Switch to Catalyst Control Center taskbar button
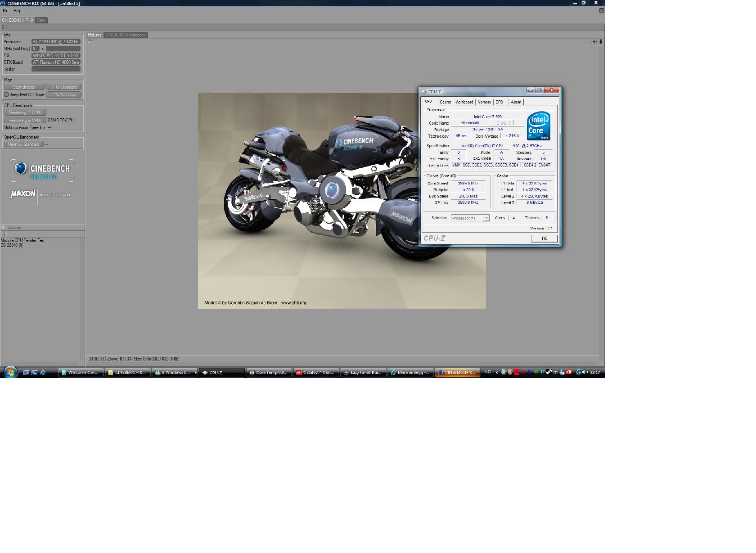Screen dimensions: 756x553 coord(316,373)
